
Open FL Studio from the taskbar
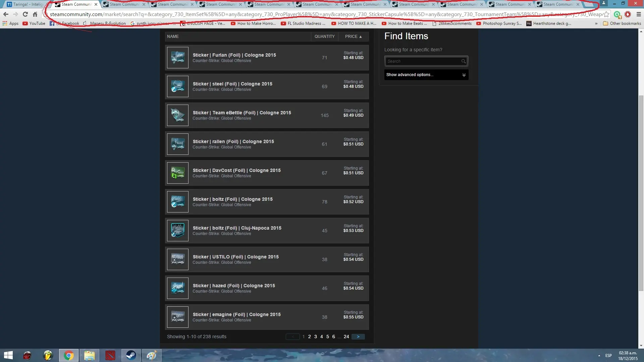click(x=48, y=355)
